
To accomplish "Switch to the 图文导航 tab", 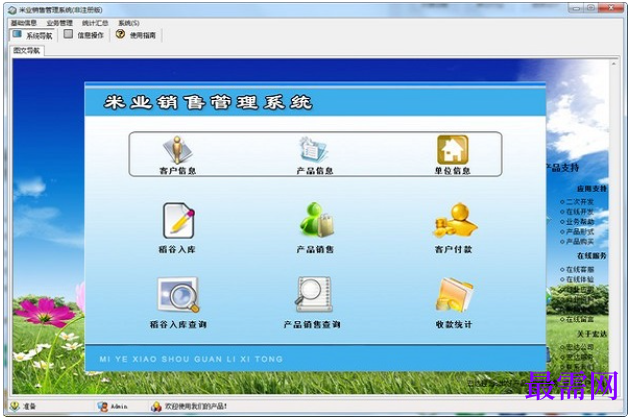I will (27, 50).
